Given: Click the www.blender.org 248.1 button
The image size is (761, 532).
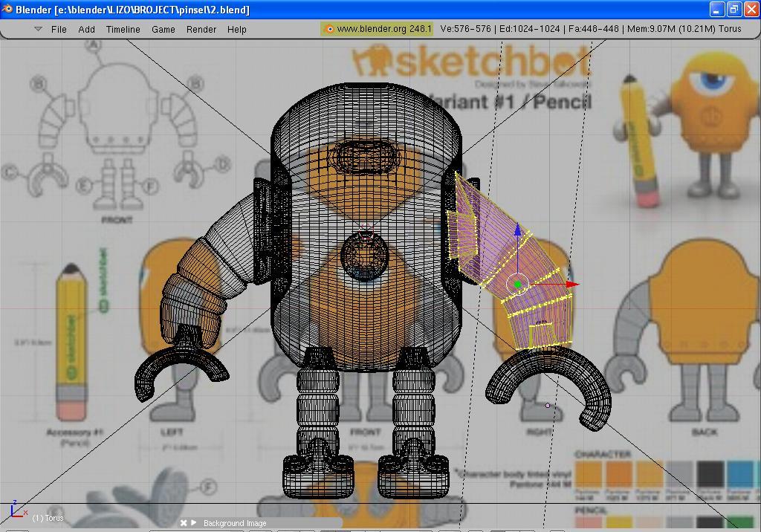Looking at the screenshot, I should pos(377,29).
